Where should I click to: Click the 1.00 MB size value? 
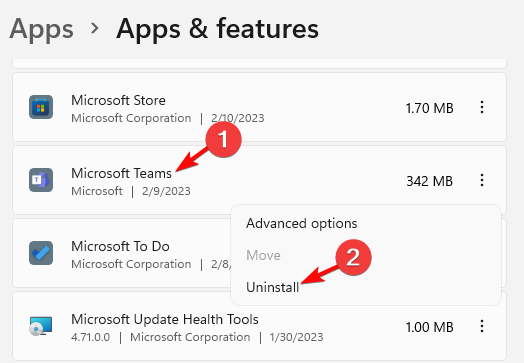coord(429,327)
